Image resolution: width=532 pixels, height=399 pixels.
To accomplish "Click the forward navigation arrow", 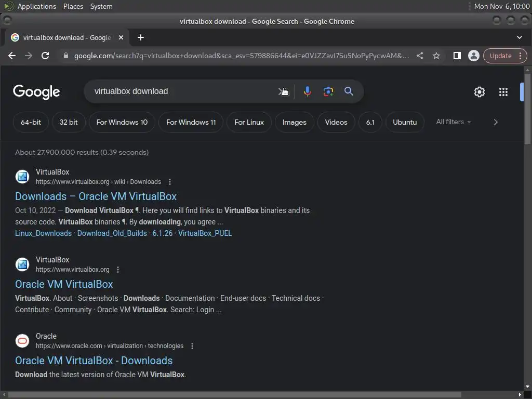I will click(x=29, y=56).
